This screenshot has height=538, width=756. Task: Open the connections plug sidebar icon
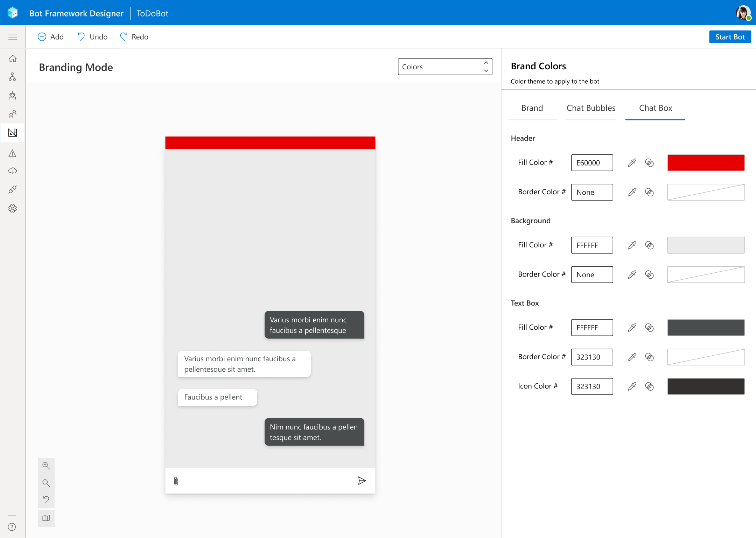pyautogui.click(x=13, y=190)
